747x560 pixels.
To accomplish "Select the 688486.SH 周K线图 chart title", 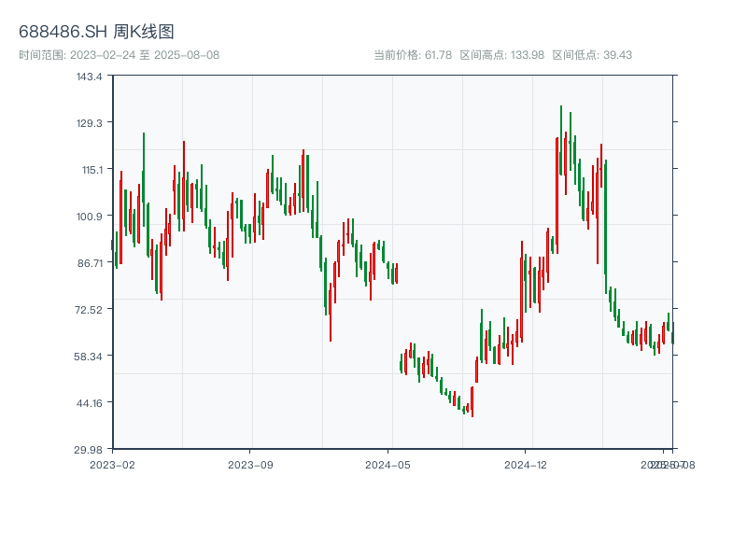I will [x=96, y=32].
